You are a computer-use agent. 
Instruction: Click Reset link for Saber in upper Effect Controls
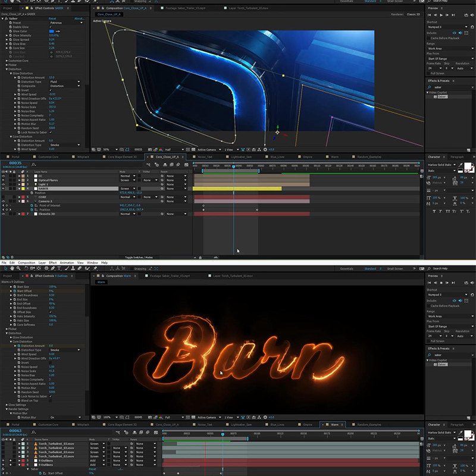52,18
